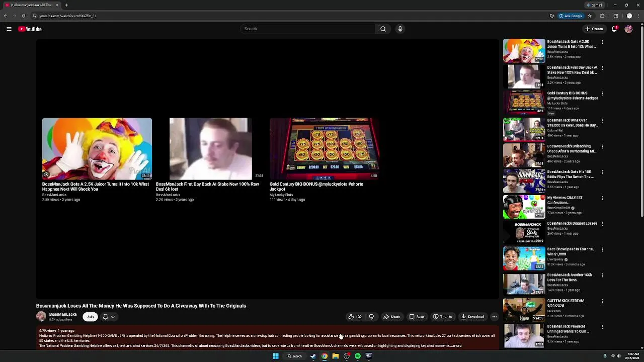Save the video to a playlist

coord(417,317)
